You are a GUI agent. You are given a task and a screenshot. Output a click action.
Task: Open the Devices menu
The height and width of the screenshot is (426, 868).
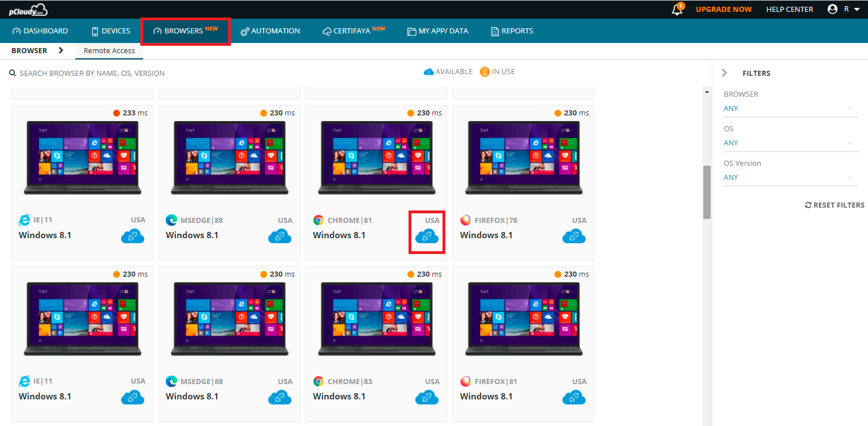111,31
